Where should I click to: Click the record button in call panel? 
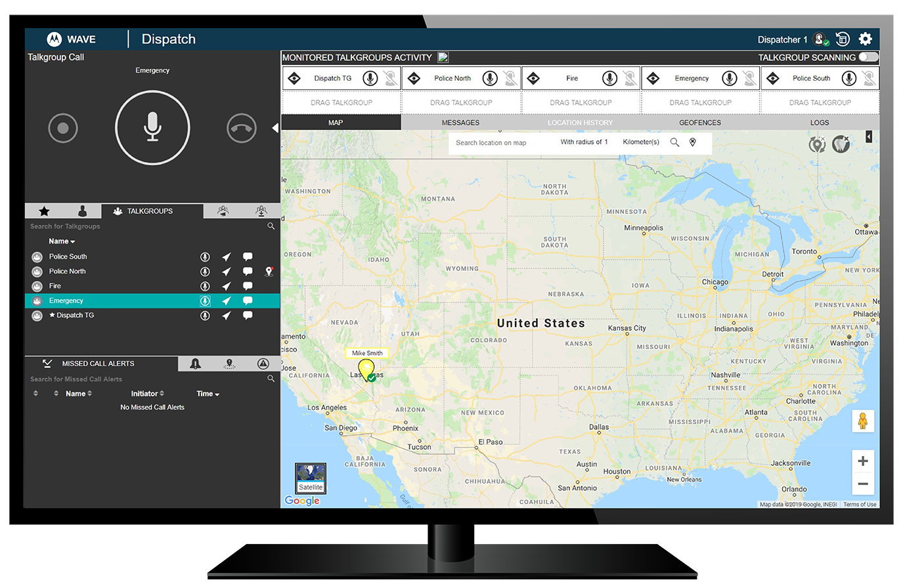(63, 128)
